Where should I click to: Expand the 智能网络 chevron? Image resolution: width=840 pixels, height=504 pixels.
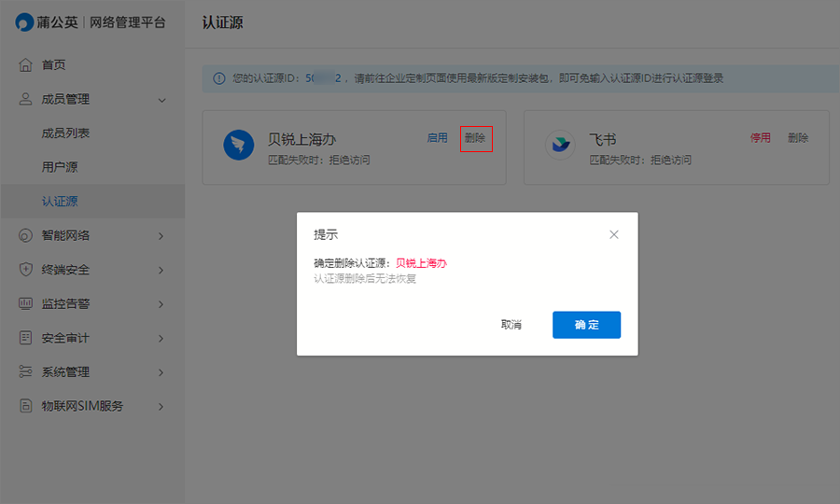(161, 235)
